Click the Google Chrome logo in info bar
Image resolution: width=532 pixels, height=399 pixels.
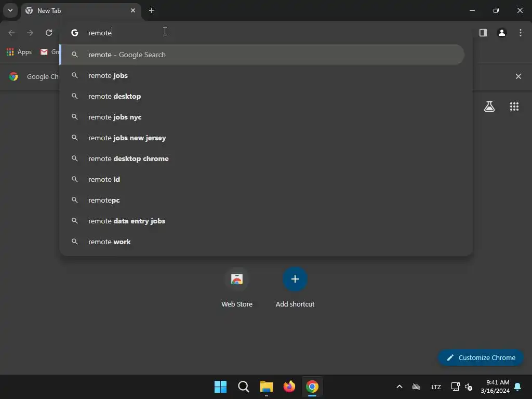(14, 76)
